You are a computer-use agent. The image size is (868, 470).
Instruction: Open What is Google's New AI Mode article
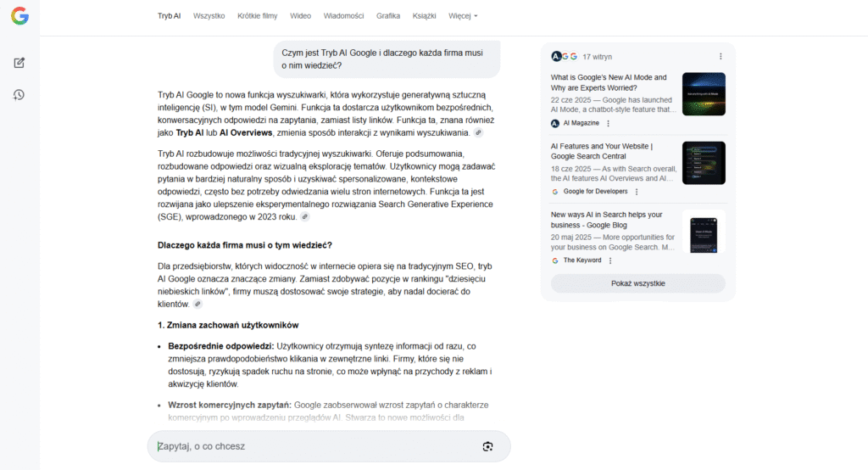click(609, 82)
